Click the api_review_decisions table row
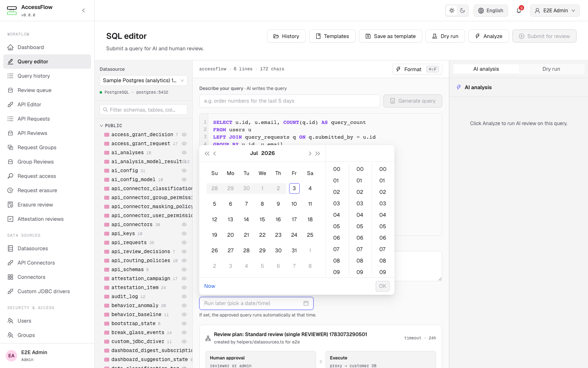This screenshot has width=588, height=368. (143, 251)
